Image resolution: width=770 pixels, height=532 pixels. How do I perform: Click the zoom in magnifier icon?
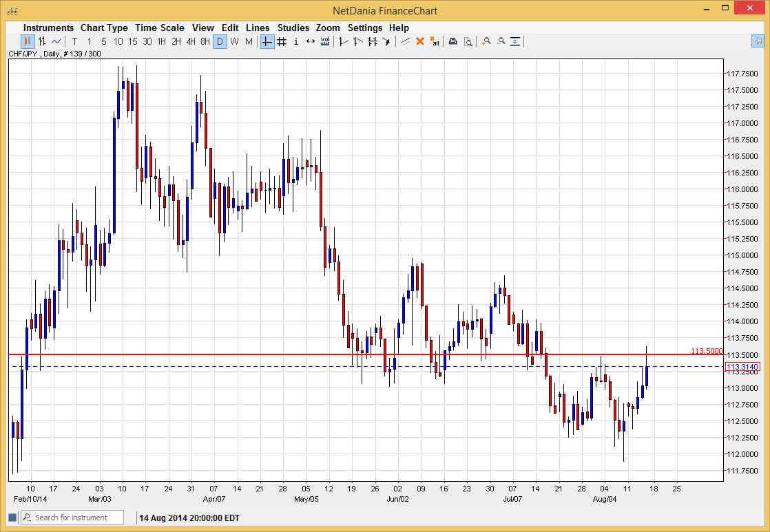(487, 42)
